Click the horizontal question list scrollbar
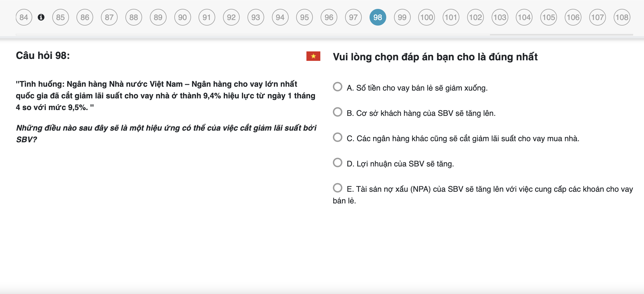The height and width of the screenshot is (294, 644). point(561,35)
